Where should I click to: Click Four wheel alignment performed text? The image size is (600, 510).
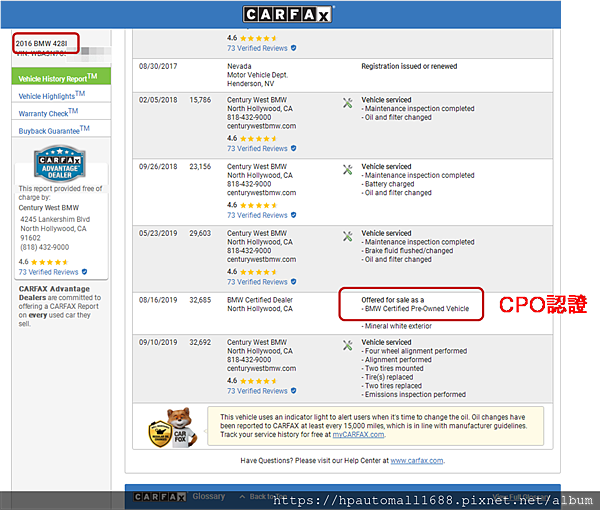click(416, 351)
